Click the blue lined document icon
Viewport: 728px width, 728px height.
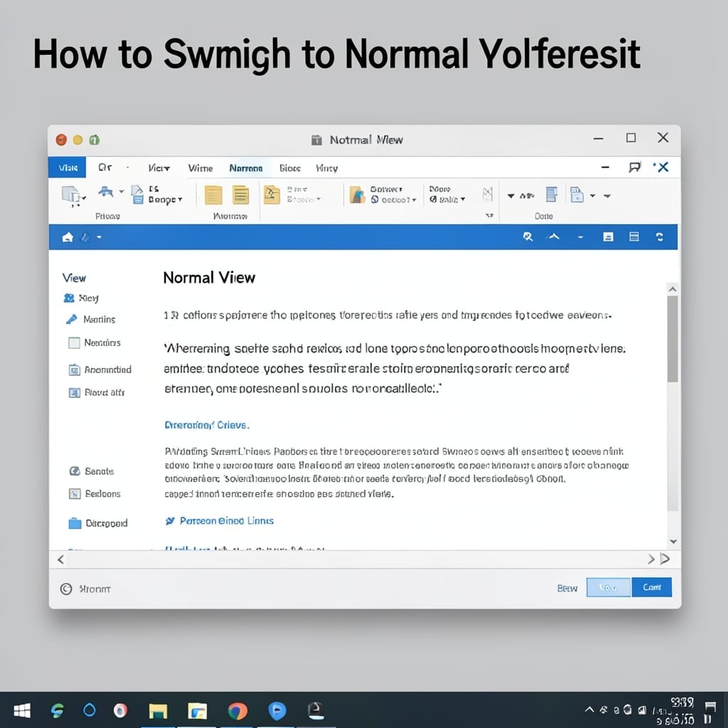coord(551,194)
